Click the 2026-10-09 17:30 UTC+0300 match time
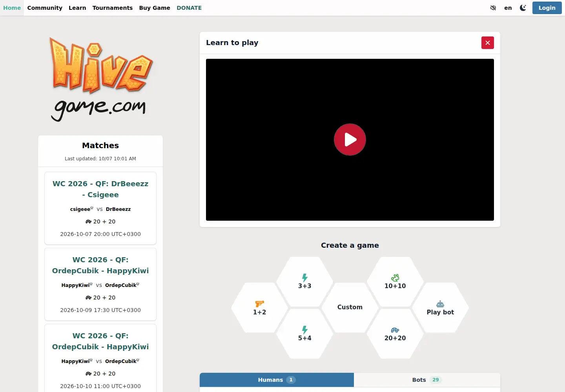Viewport: 565px width, 392px height. point(100,310)
